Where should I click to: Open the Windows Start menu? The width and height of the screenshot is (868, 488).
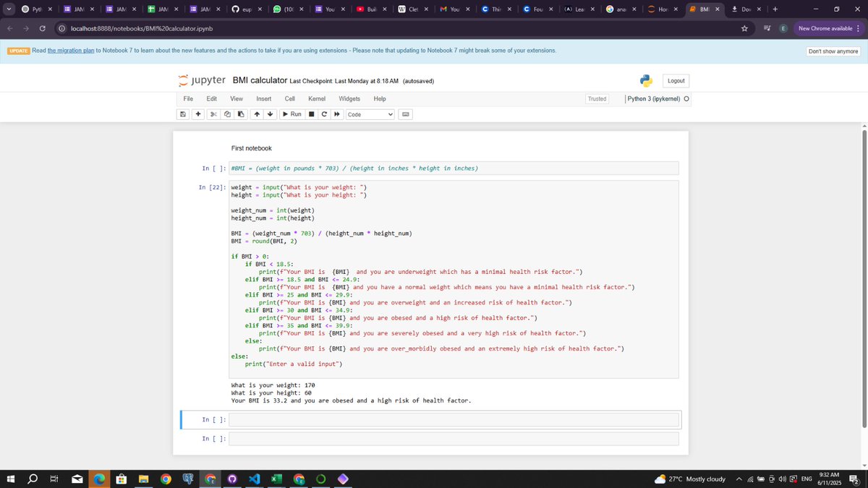pos(12,479)
